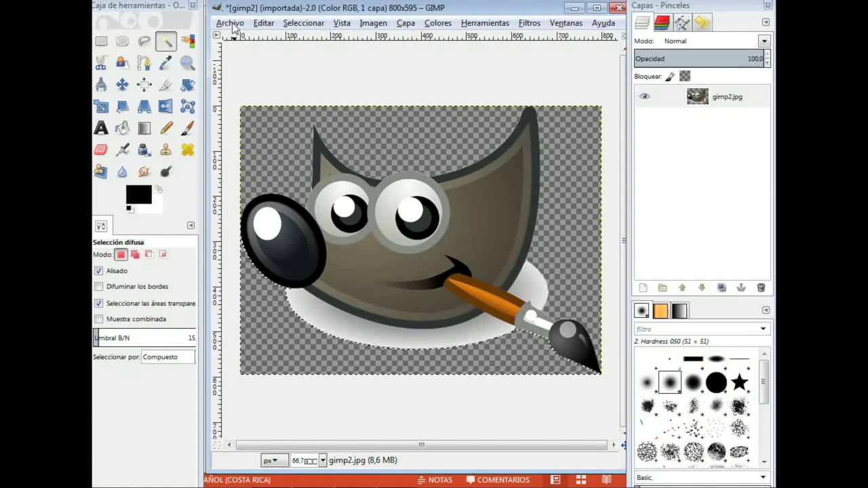Select the Zoom magnifier tool
Image resolution: width=868 pixels, height=488 pixels.
188,63
